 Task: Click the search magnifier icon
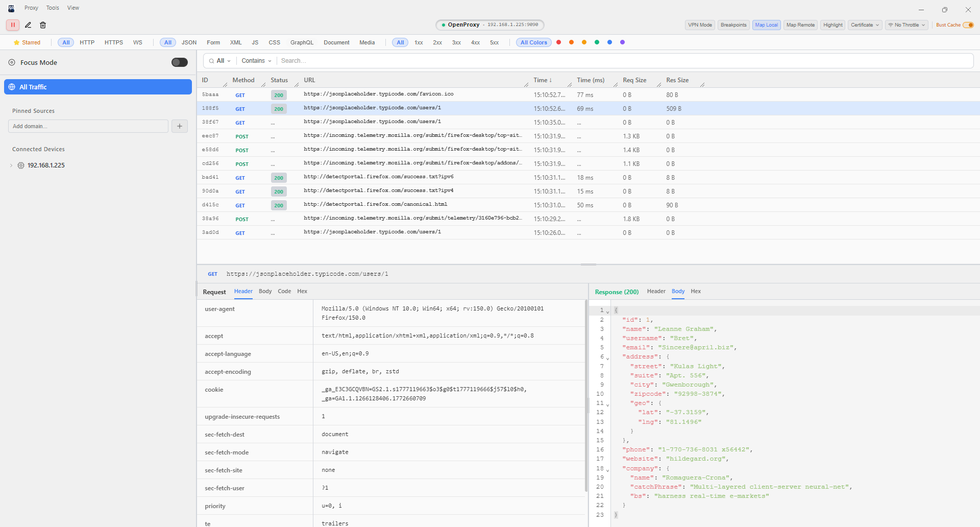[211, 61]
